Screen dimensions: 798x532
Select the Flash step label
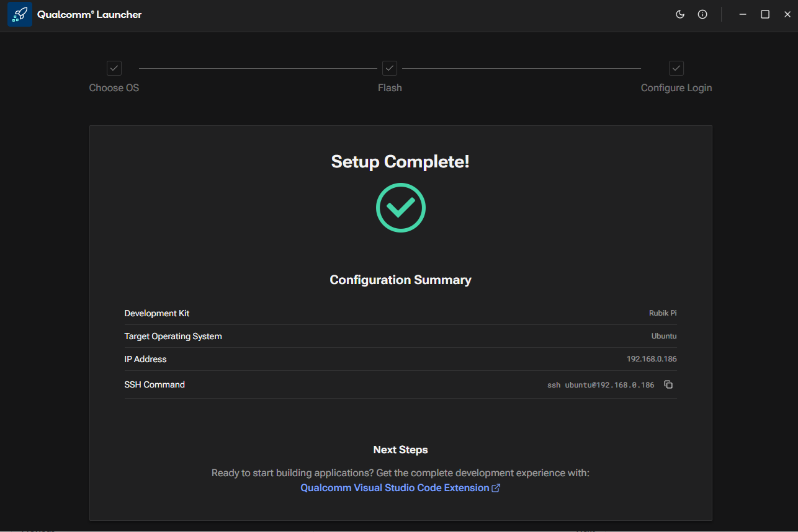(390, 88)
